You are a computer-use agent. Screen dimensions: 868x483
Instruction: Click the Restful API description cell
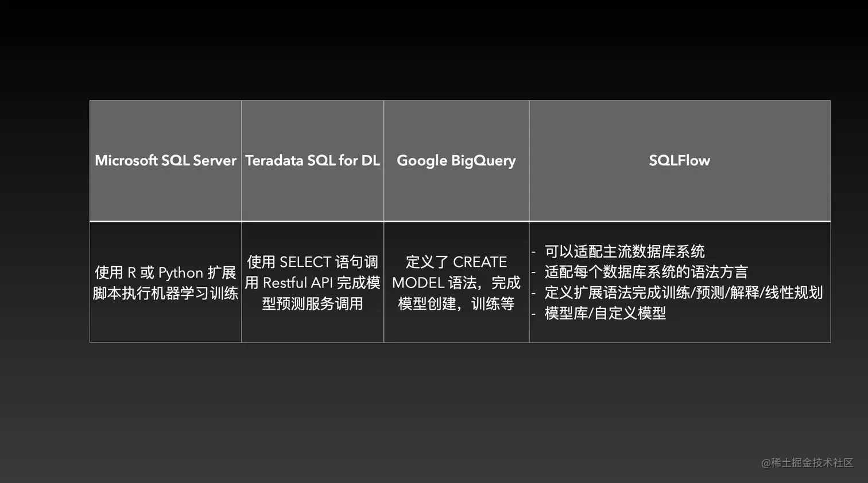click(312, 283)
